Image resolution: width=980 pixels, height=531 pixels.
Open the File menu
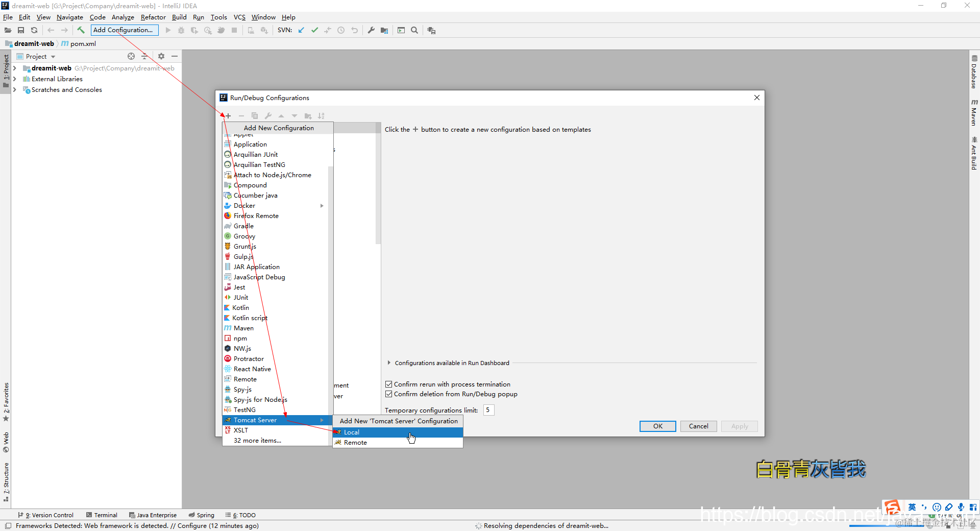click(x=8, y=17)
